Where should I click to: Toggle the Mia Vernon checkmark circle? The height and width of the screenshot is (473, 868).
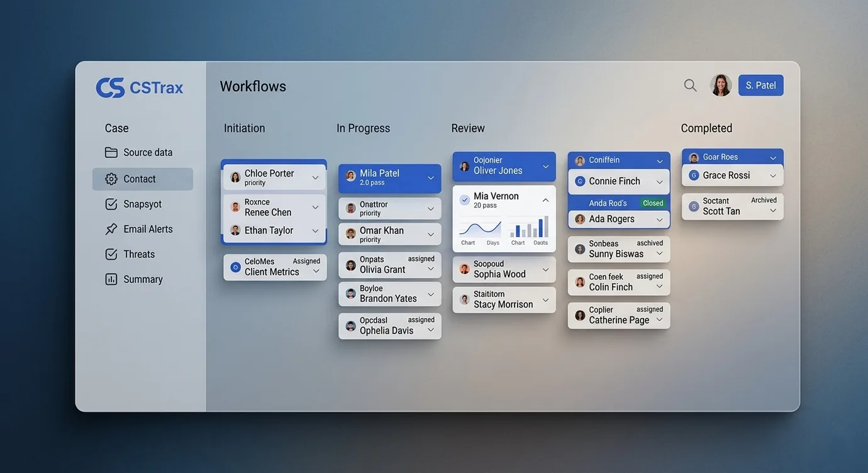465,200
